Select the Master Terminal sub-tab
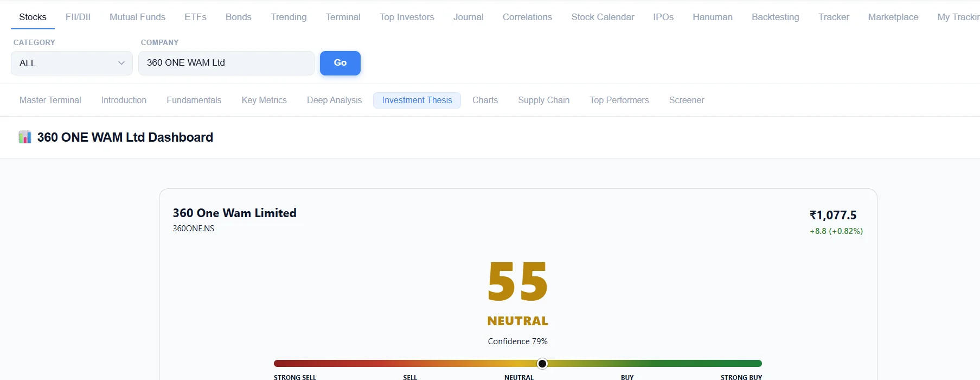Screen dimensions: 980x380 (x=50, y=100)
